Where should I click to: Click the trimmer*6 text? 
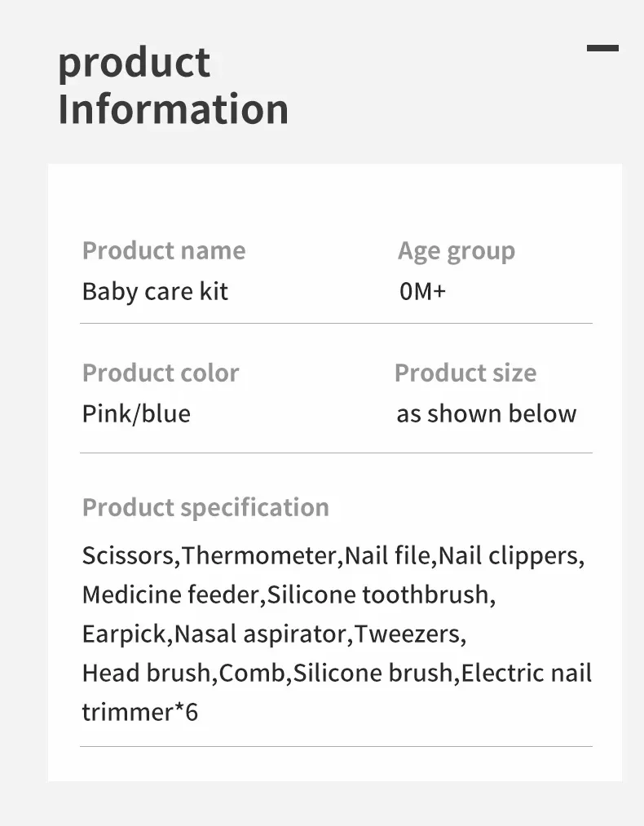(x=139, y=713)
